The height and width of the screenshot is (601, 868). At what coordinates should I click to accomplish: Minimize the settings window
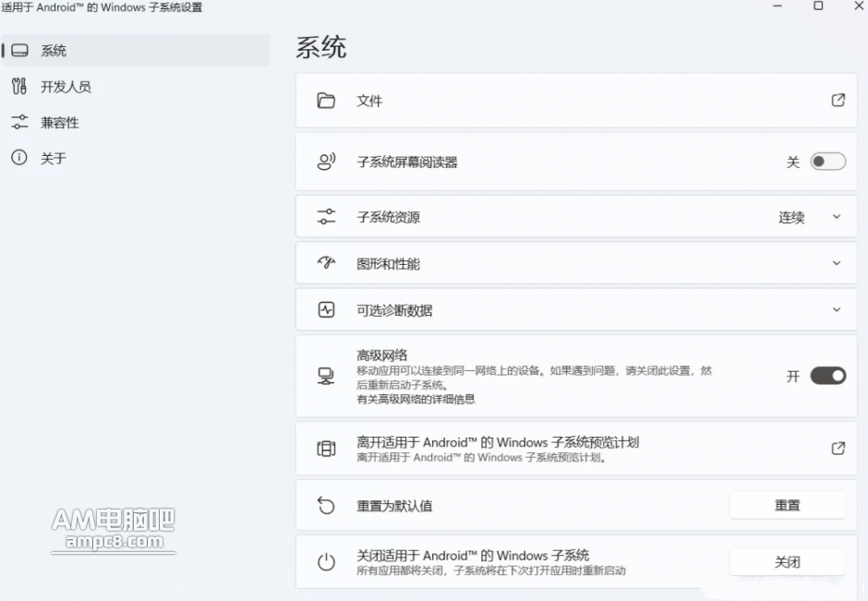pos(778,6)
